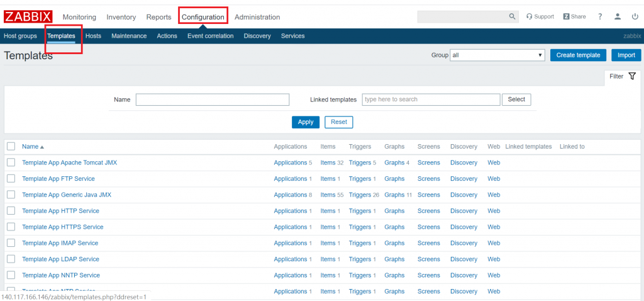Open Triggers for IMAP Service template
Image resolution: width=644 pixels, height=301 pixels.
pyautogui.click(x=360, y=242)
